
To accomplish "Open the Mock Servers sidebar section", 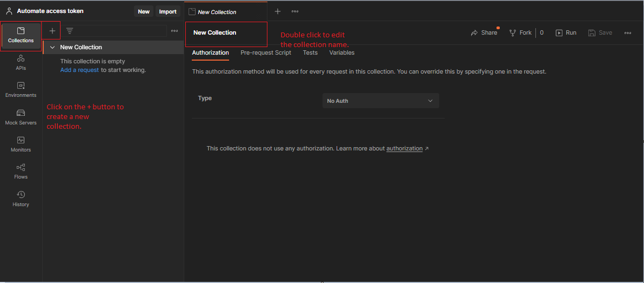I will tap(21, 117).
